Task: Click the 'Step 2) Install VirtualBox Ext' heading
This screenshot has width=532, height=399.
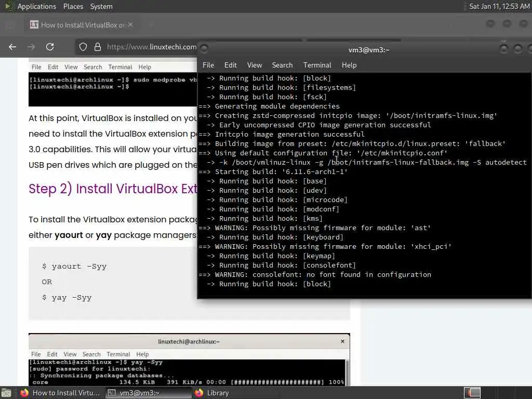Action: 113,189
